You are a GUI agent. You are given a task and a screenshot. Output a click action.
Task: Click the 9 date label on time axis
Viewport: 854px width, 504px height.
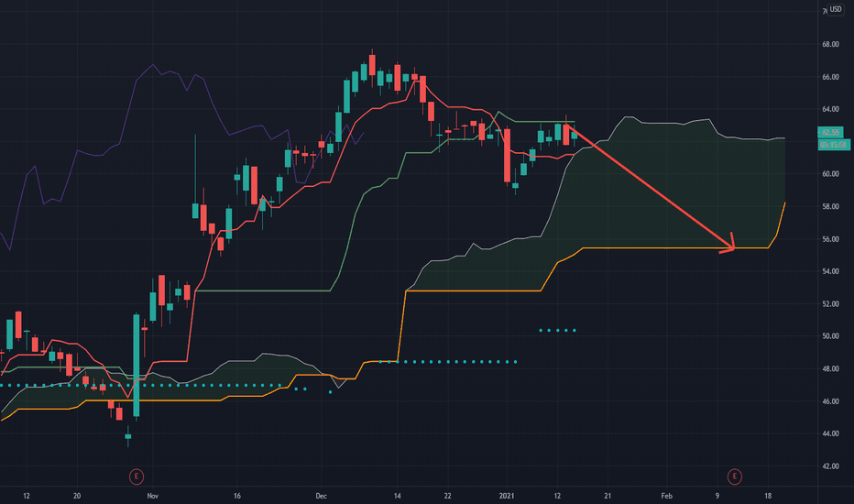click(717, 496)
